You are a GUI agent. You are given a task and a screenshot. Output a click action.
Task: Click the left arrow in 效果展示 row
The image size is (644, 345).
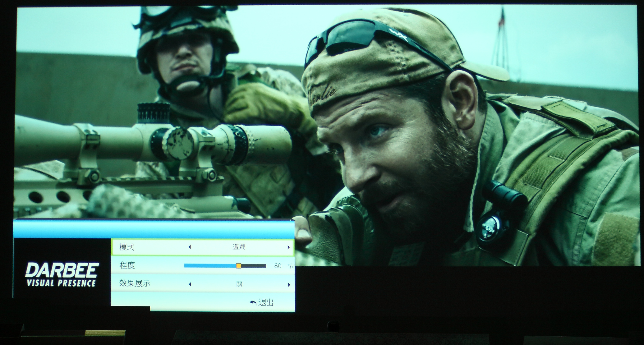coord(190,284)
